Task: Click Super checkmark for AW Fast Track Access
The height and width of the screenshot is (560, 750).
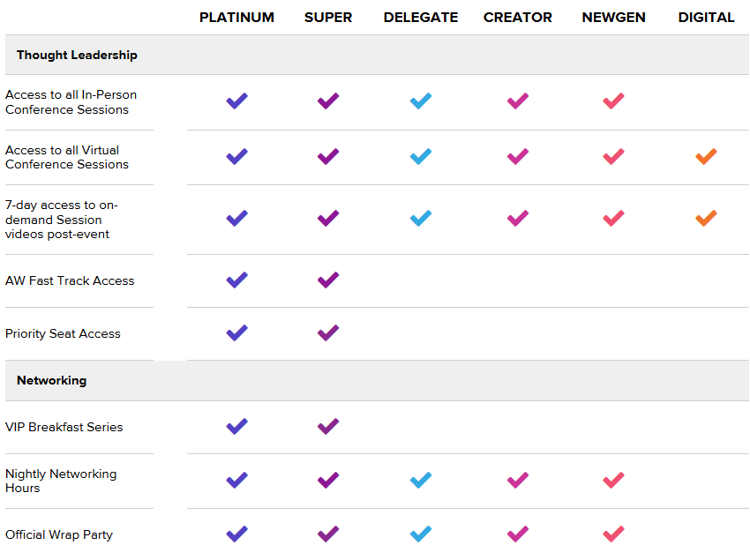Action: click(x=328, y=280)
